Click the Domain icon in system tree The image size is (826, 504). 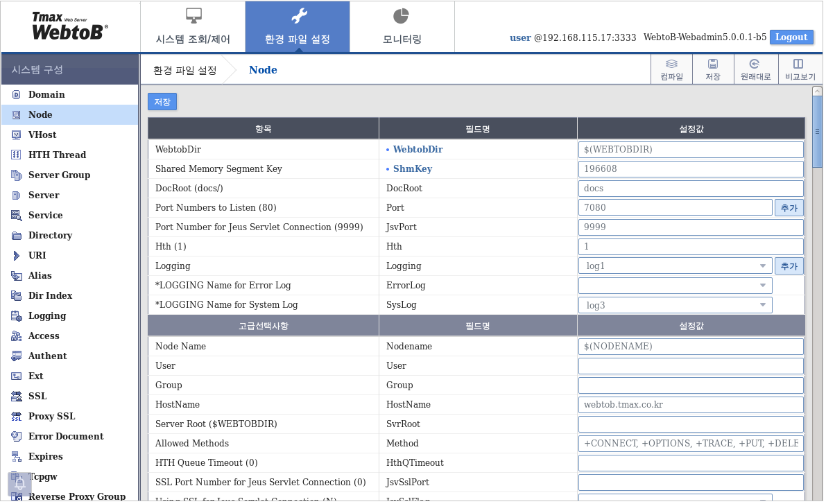15,94
